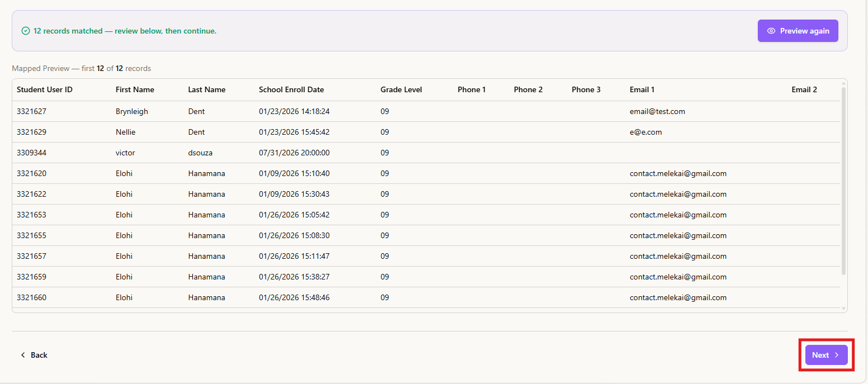Click the email email@test.com
This screenshot has width=868, height=384.
[x=657, y=111]
